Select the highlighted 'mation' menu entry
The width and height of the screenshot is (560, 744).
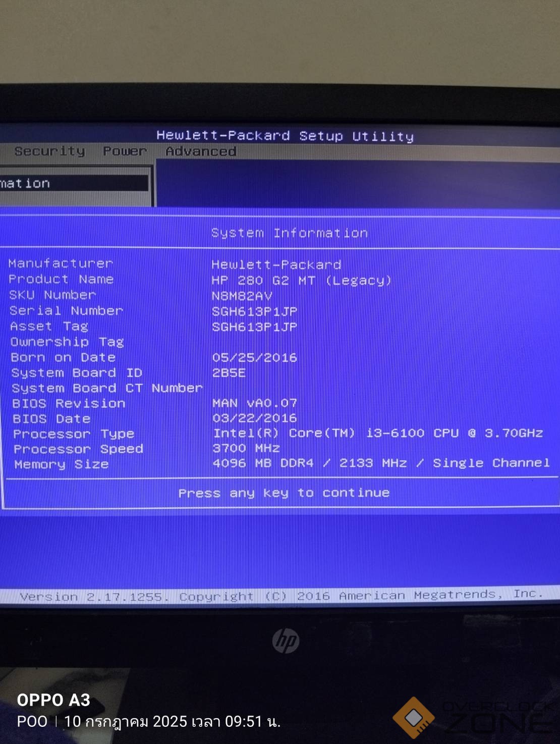(75, 183)
